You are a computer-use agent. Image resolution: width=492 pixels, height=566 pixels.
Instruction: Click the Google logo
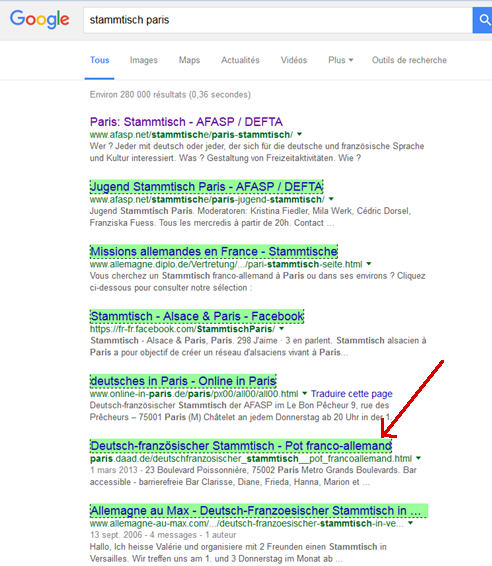coord(40,19)
